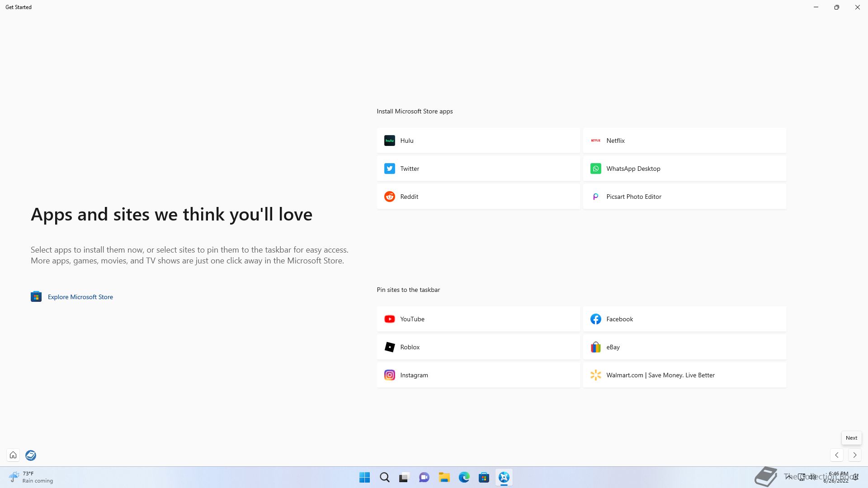
Task: Launch the Chat app from the taskbar
Action: (x=424, y=477)
